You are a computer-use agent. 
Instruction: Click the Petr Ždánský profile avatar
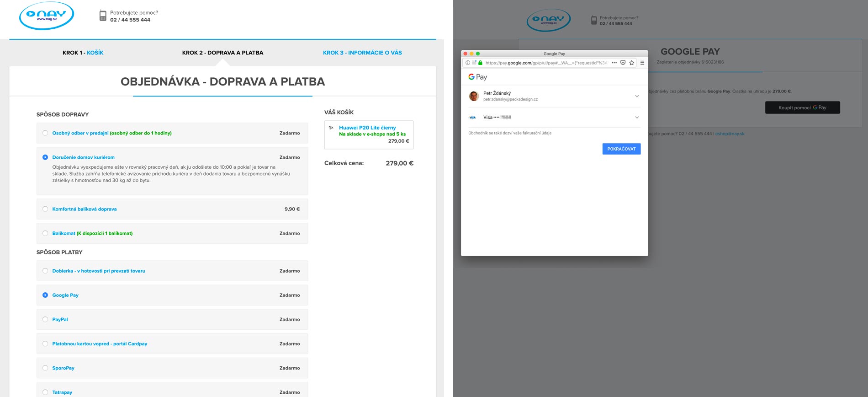pyautogui.click(x=474, y=96)
